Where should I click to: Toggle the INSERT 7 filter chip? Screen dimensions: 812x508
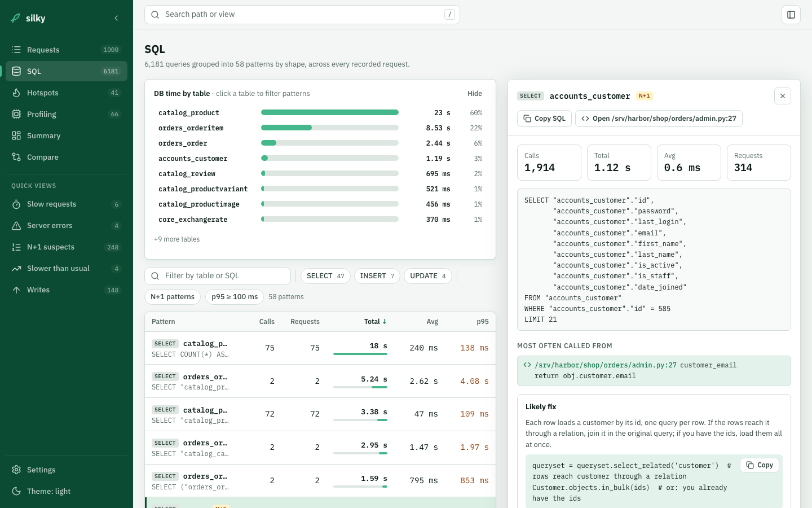pos(377,276)
